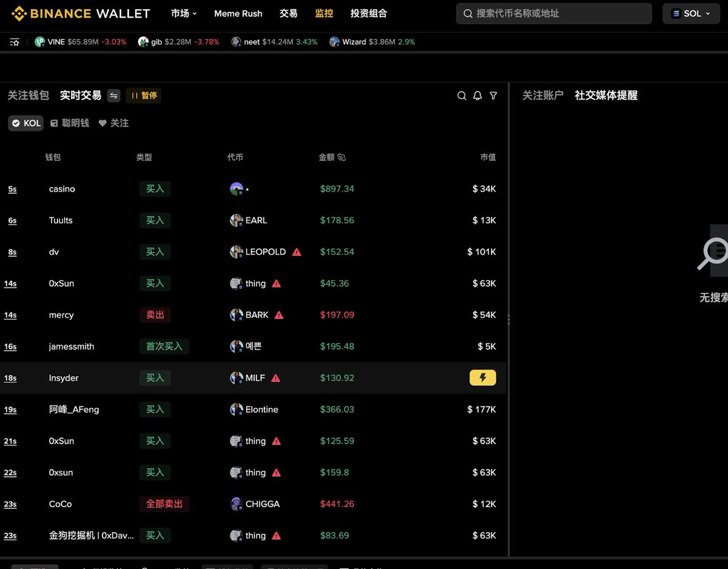Click the 19s timestamp link

point(10,410)
